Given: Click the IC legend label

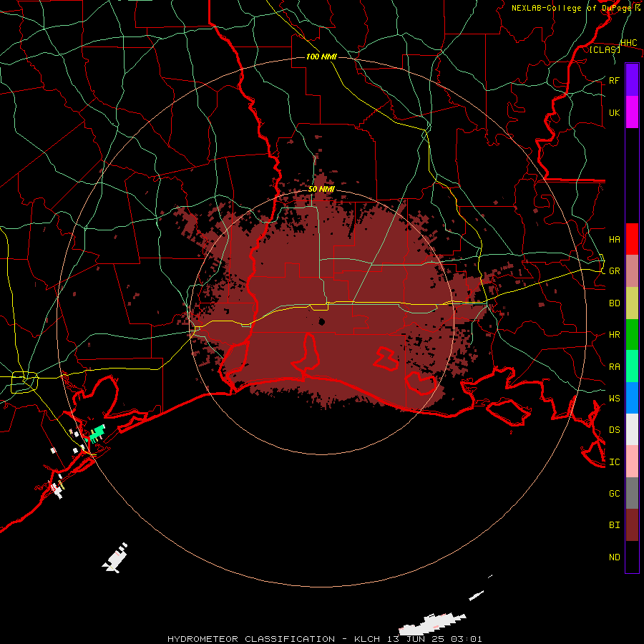Looking at the screenshot, I should 615,462.
